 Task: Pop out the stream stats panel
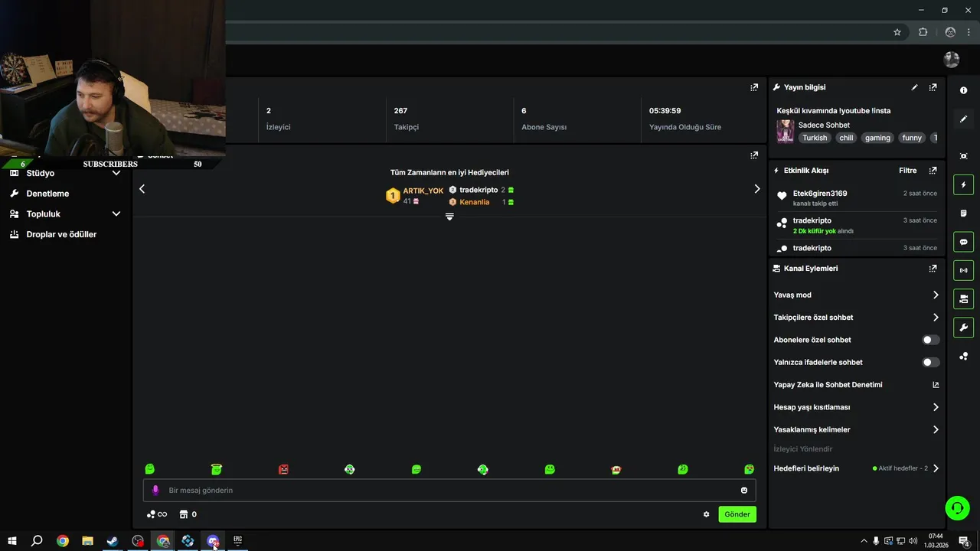click(754, 87)
